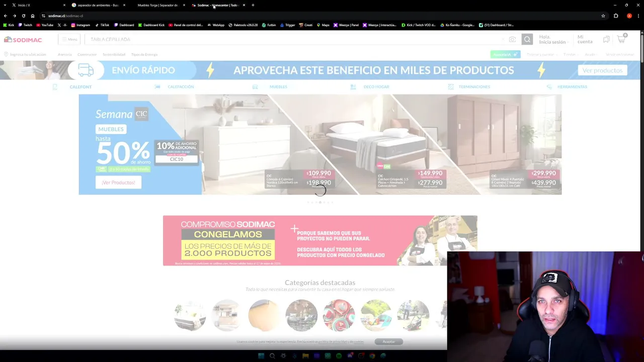
Task: Switch to the Muebles Torga tab
Action: coord(158,5)
